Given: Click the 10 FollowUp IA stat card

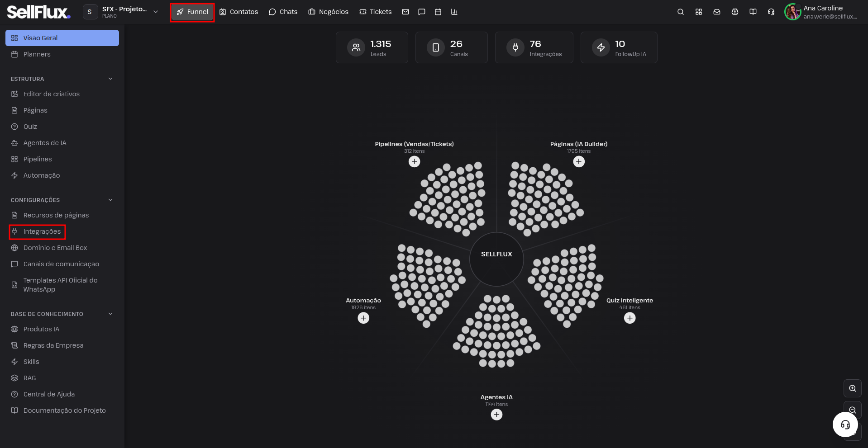Looking at the screenshot, I should [x=619, y=47].
